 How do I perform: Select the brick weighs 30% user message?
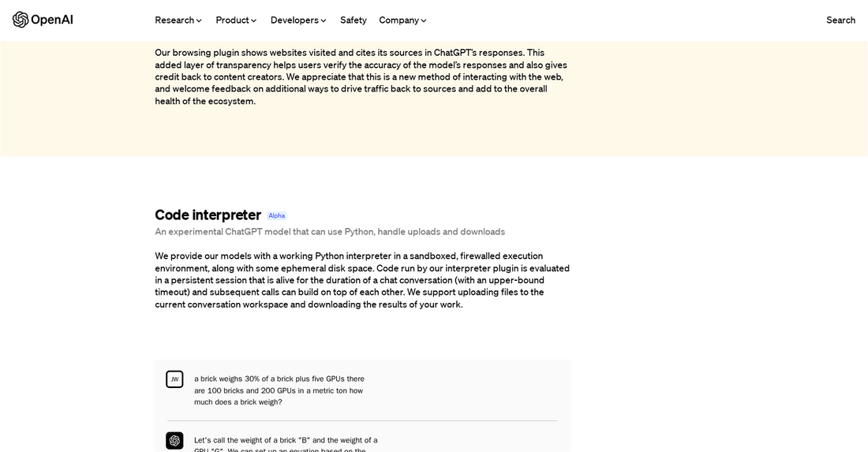coord(279,390)
